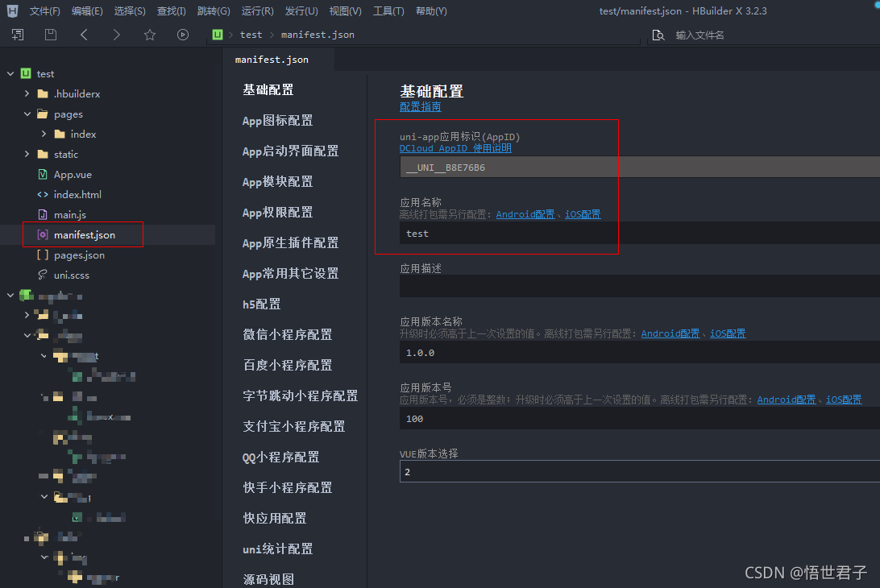Click the new file toolbar icon
This screenshot has height=588, width=880.
(x=18, y=35)
